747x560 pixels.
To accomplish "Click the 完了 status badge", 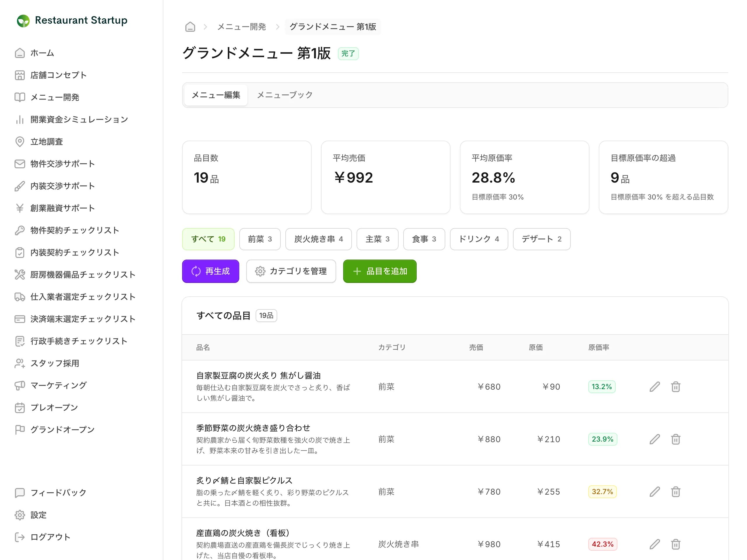I will 348,54.
